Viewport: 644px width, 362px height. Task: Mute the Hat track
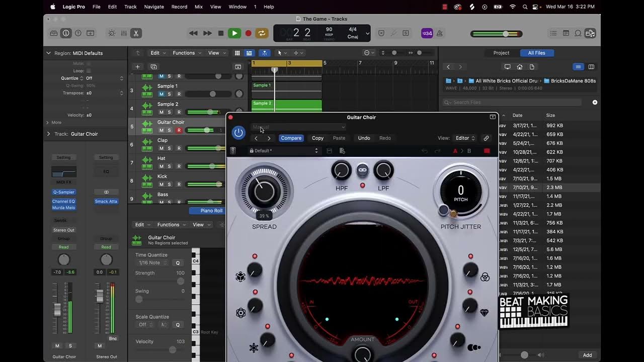point(162,166)
